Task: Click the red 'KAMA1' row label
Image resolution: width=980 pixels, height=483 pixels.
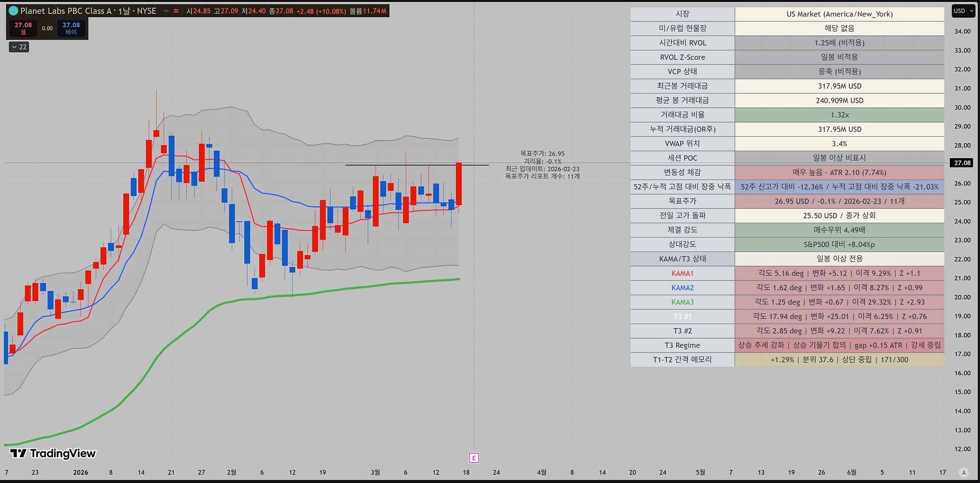Action: point(682,273)
